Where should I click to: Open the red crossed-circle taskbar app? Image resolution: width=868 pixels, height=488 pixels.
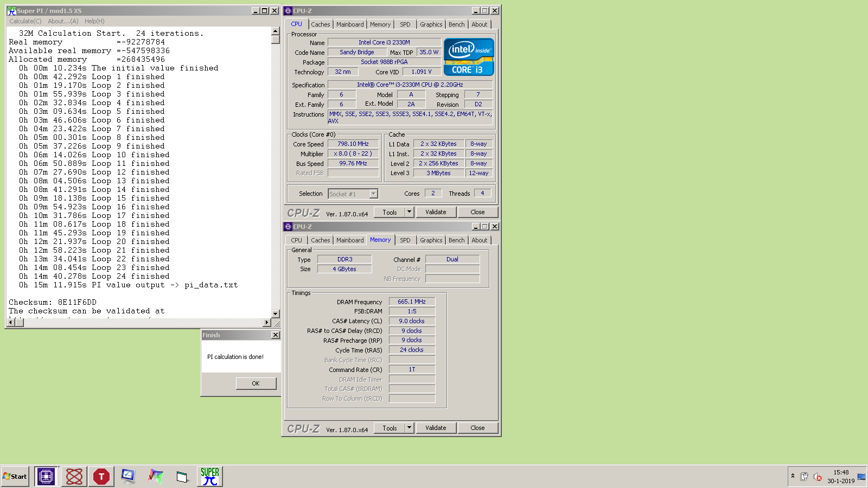[x=74, y=477]
